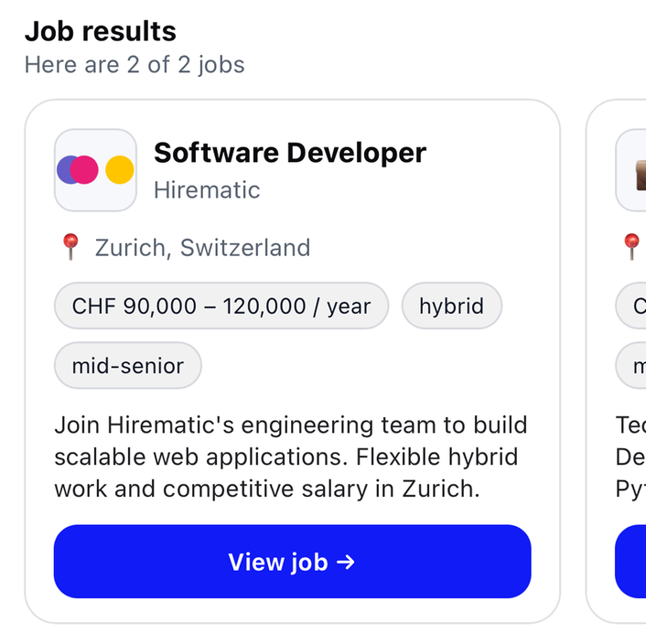This screenshot has height=644, width=646.
Task: Click the Hirematic job description paragraph
Action: [291, 456]
